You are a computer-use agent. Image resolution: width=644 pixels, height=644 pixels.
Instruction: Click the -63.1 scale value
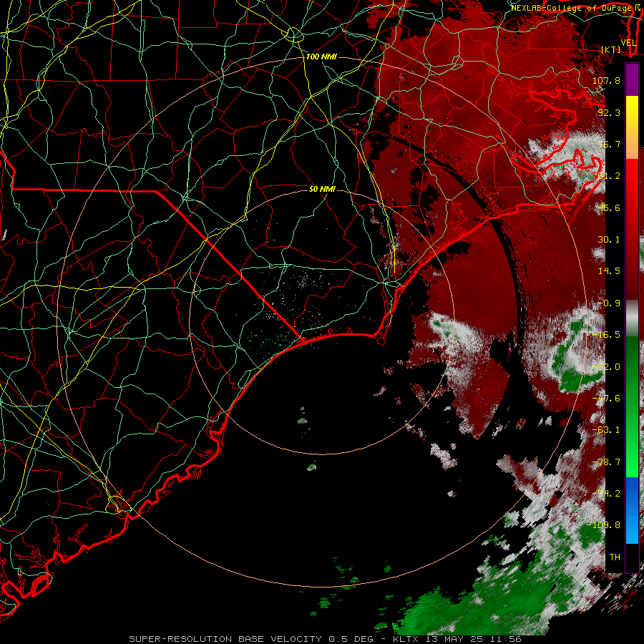click(x=606, y=430)
